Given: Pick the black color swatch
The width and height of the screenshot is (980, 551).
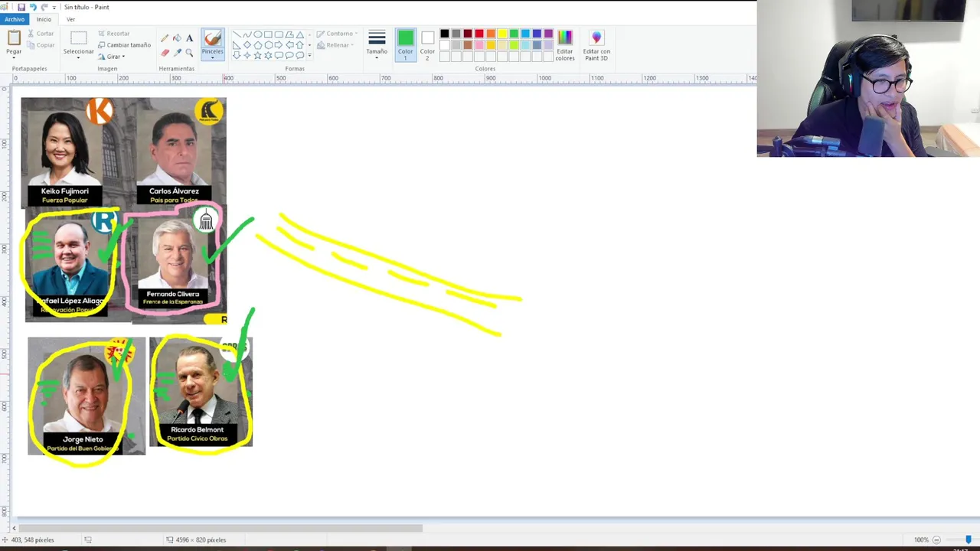Looking at the screenshot, I should 444,34.
